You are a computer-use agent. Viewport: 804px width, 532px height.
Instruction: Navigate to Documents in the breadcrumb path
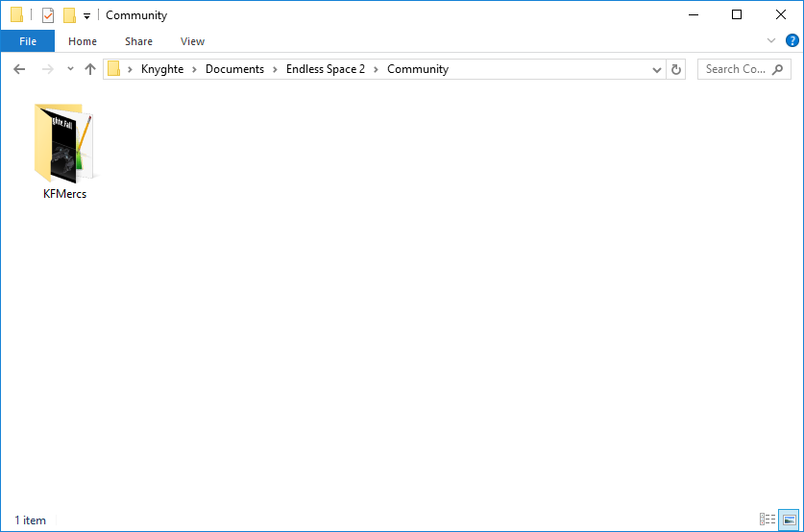(234, 69)
